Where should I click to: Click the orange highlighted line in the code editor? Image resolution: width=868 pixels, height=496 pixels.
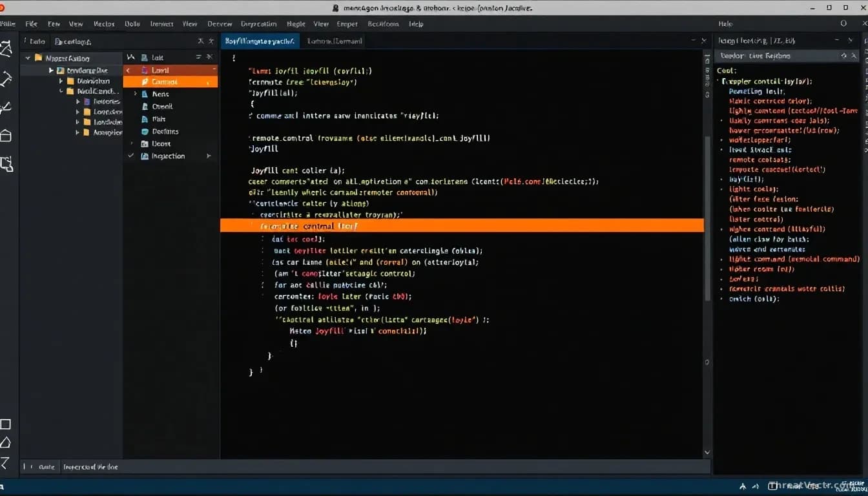coord(462,226)
